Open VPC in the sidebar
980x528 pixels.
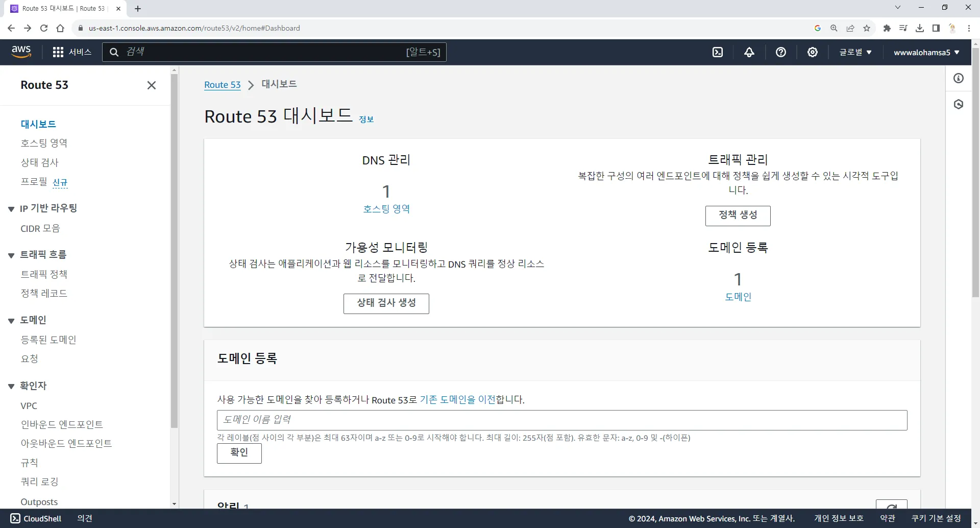(29, 406)
